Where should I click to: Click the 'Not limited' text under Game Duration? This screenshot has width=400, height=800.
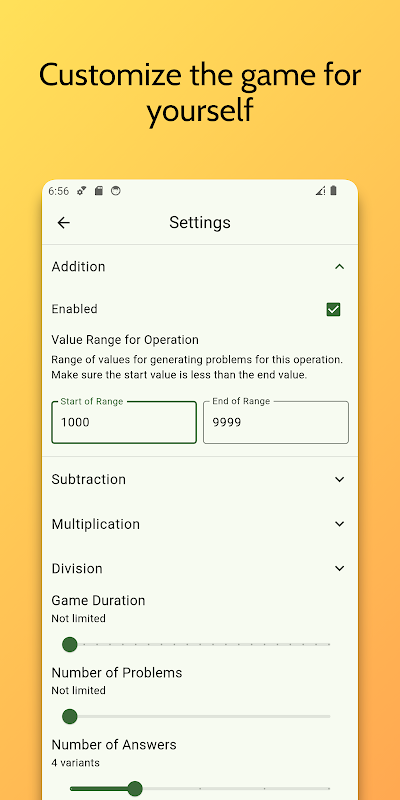(79, 618)
